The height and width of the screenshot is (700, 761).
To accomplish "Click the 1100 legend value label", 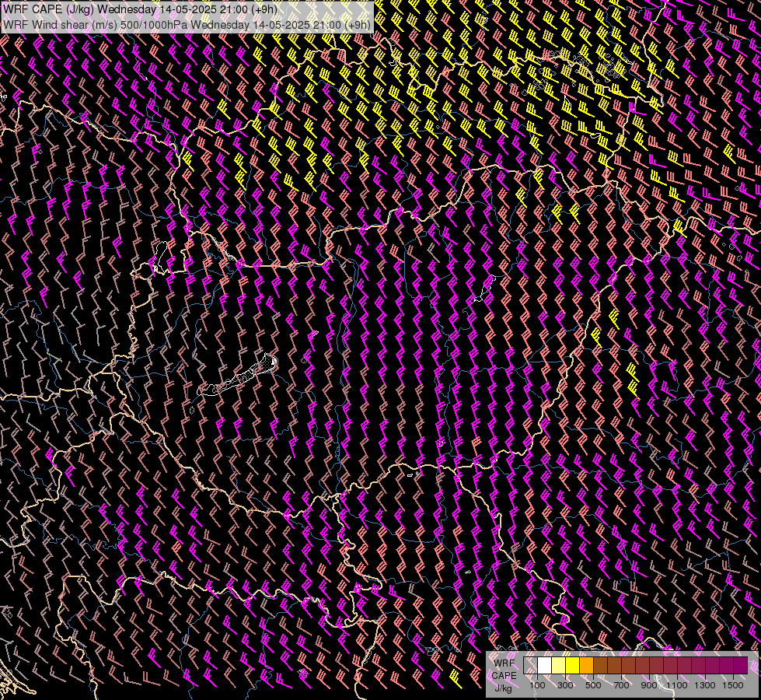I will tap(677, 685).
